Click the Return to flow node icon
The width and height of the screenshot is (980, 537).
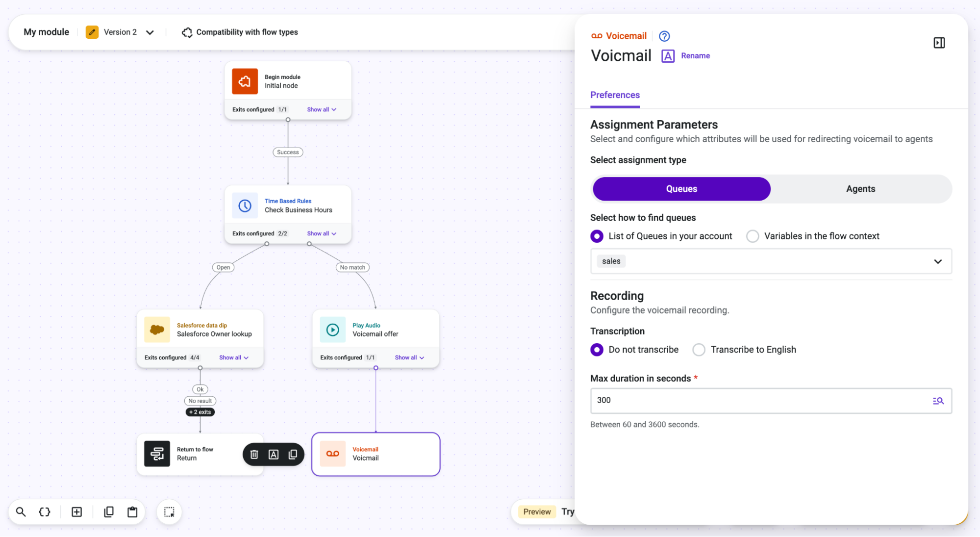pos(157,454)
